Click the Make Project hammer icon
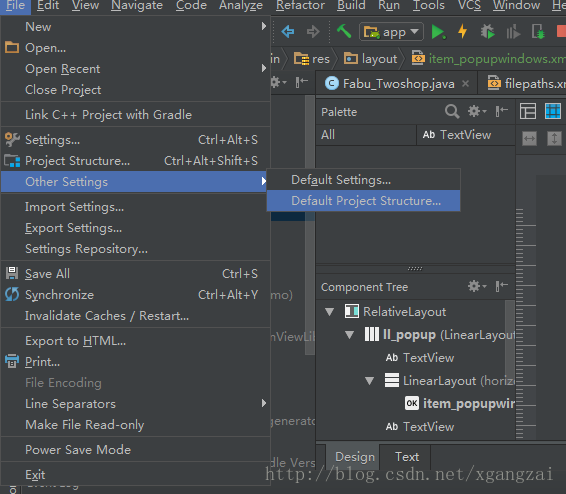Viewport: 566px width, 494px height. click(344, 31)
